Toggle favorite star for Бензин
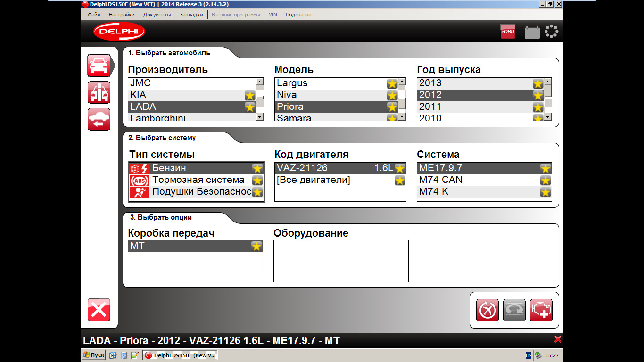Image resolution: width=644 pixels, height=362 pixels. click(257, 168)
